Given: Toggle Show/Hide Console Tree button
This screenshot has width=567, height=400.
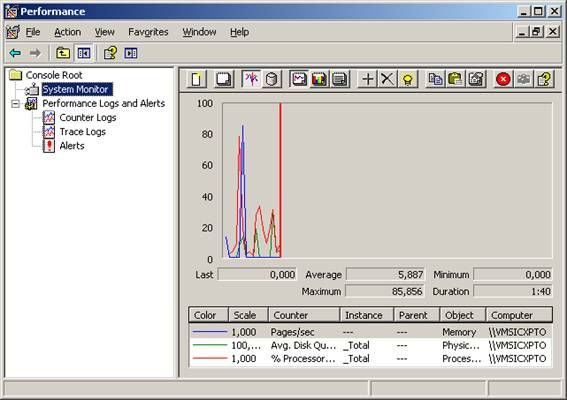Looking at the screenshot, I should [x=84, y=53].
